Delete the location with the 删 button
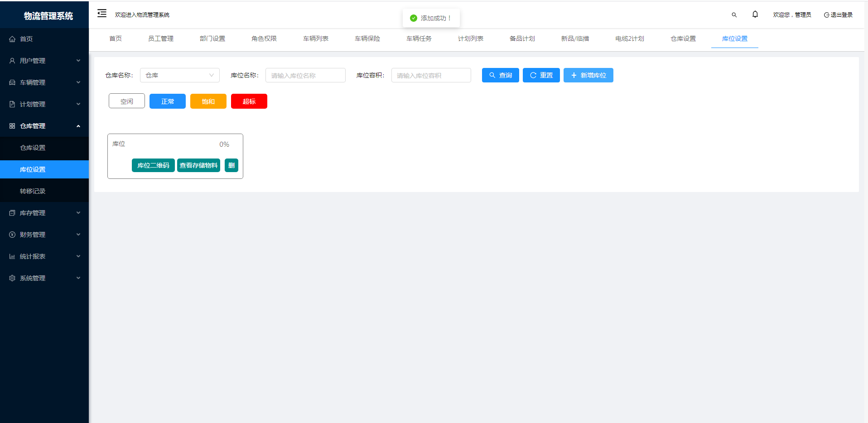 click(231, 165)
